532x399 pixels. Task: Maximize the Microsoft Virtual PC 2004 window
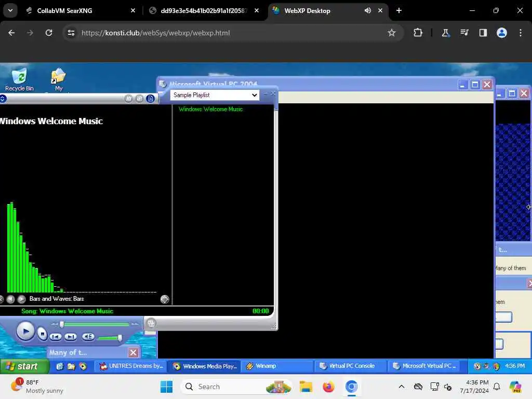(x=475, y=85)
